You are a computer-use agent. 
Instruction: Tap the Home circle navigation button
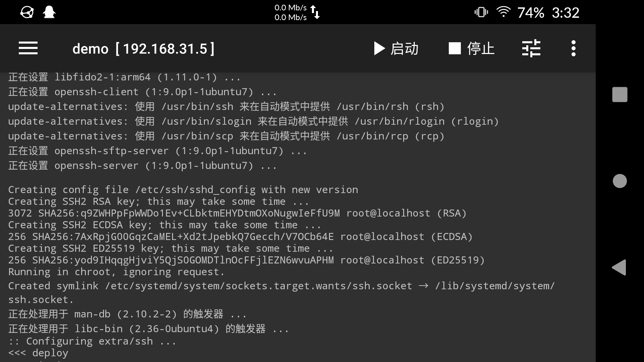point(620,181)
